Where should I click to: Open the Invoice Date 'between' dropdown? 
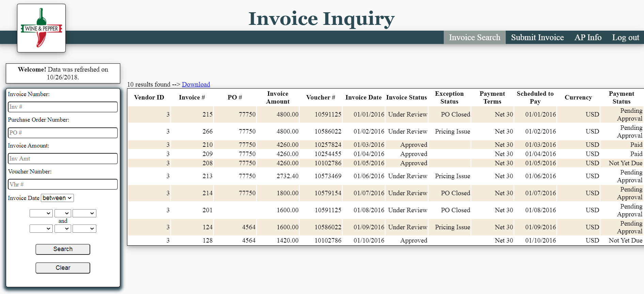pos(57,198)
